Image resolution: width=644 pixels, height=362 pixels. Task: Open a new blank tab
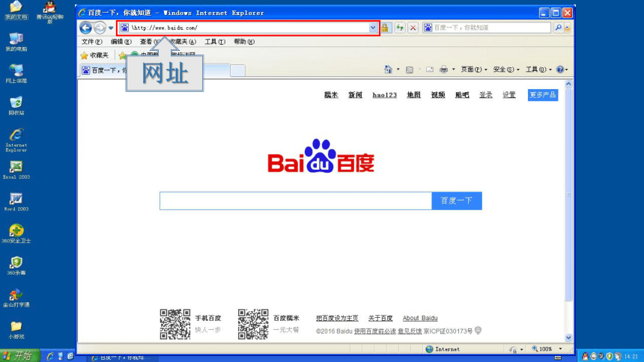pos(237,70)
